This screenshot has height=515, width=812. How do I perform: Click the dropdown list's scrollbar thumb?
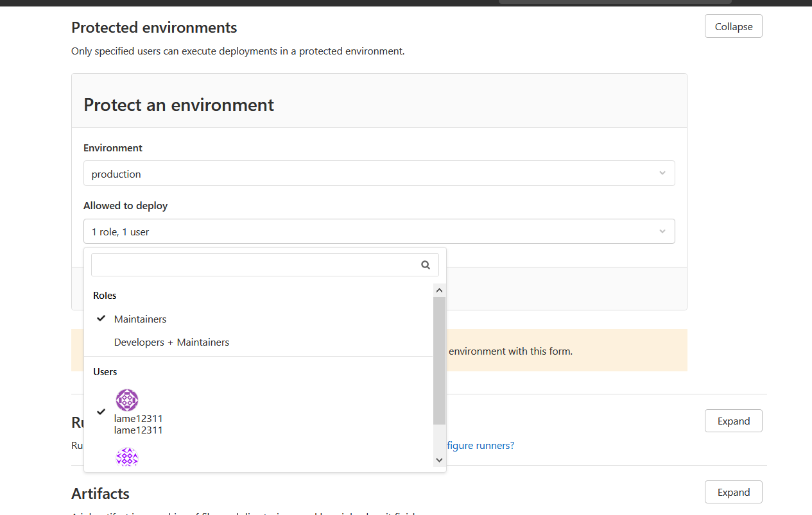pos(439,359)
